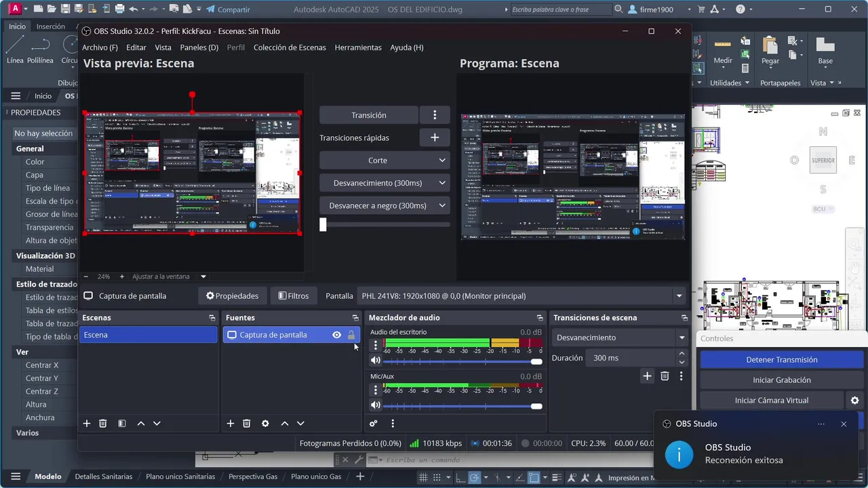Image resolution: width=868 pixels, height=488 pixels.
Task: Open scene filters icon in Escenas panel
Action: point(122,424)
